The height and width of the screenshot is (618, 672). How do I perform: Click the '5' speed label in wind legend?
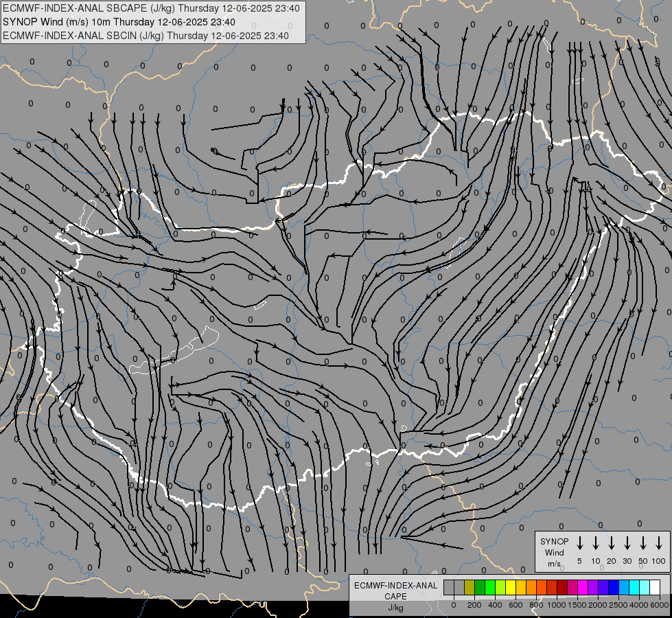579,561
